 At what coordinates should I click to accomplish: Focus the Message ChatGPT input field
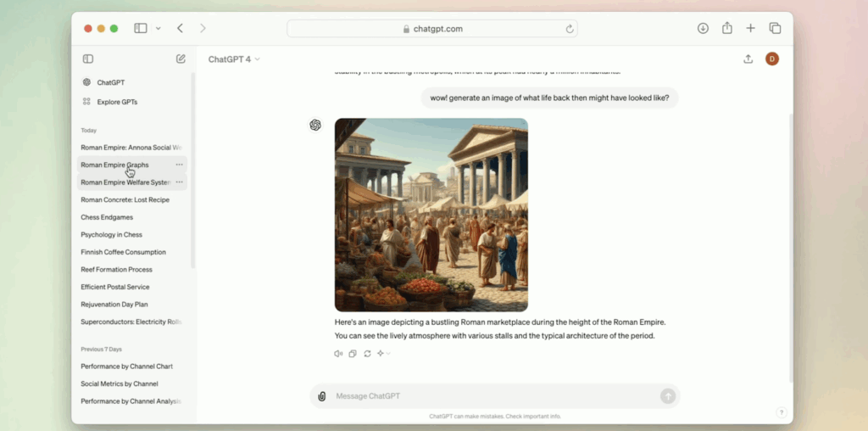pyautogui.click(x=495, y=396)
